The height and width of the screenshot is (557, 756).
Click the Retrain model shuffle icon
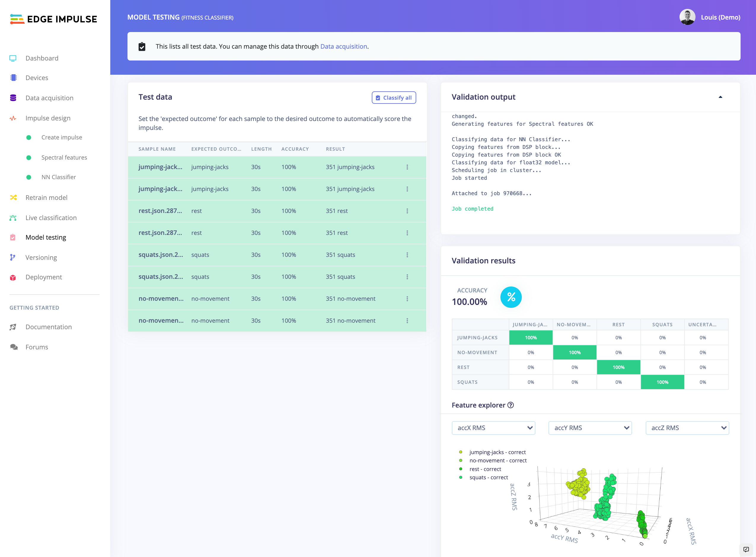pyautogui.click(x=13, y=198)
